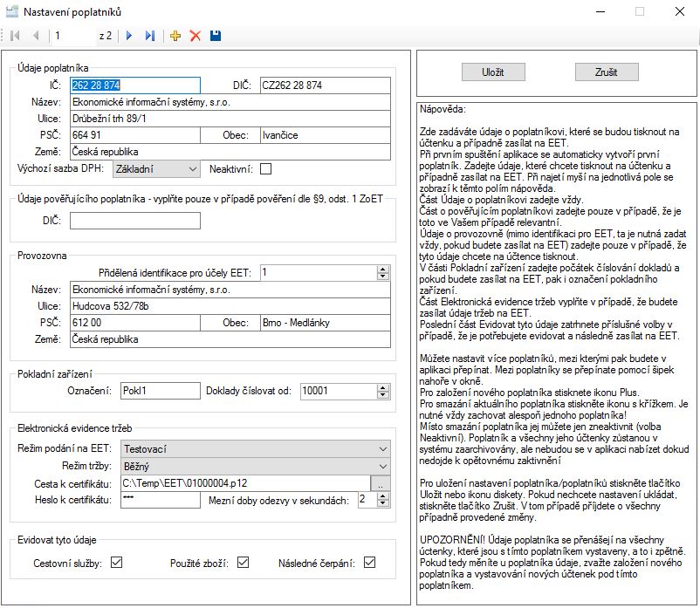
Task: Click the application icon in title bar
Action: (x=11, y=11)
